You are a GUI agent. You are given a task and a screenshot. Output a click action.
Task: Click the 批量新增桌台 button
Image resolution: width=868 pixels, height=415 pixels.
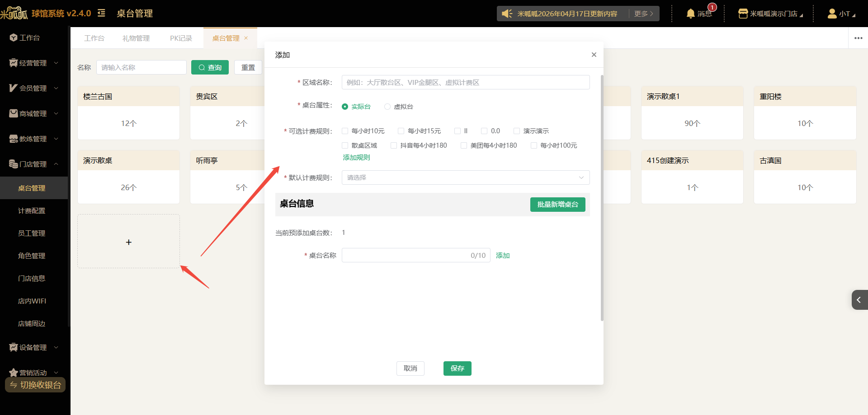[558, 205]
